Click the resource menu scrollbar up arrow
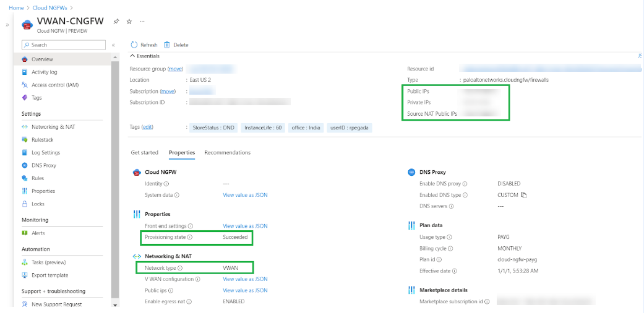 (x=115, y=57)
